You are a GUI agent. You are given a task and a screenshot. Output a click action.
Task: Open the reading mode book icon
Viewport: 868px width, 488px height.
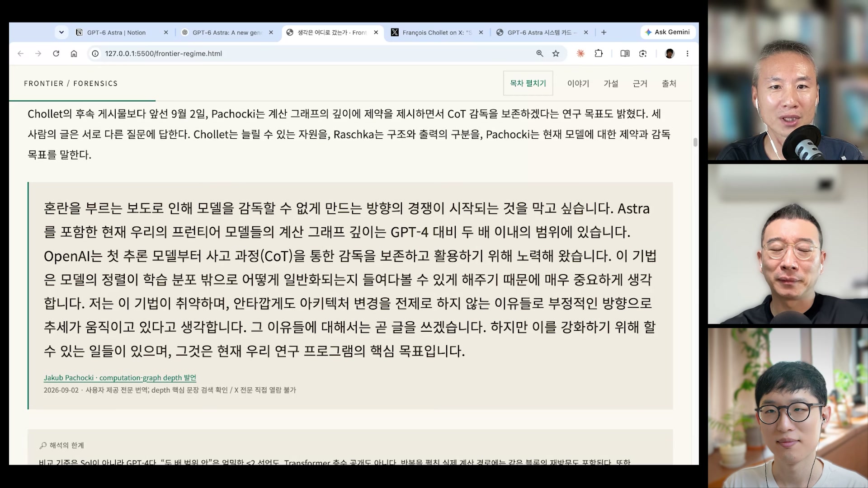(x=625, y=53)
